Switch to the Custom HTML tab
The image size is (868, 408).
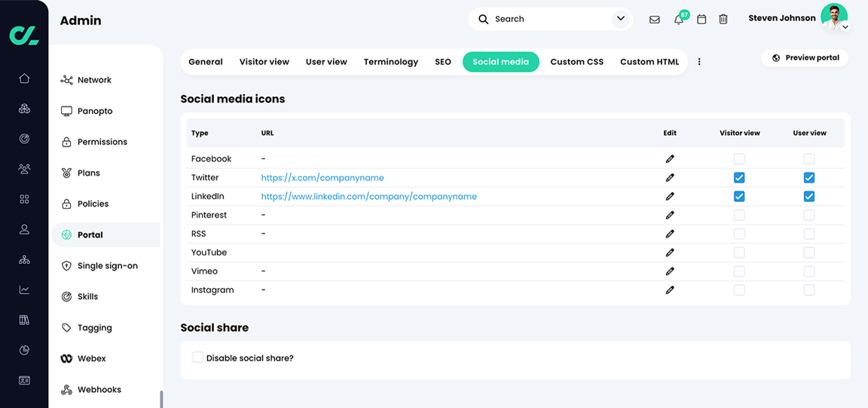[x=649, y=62]
